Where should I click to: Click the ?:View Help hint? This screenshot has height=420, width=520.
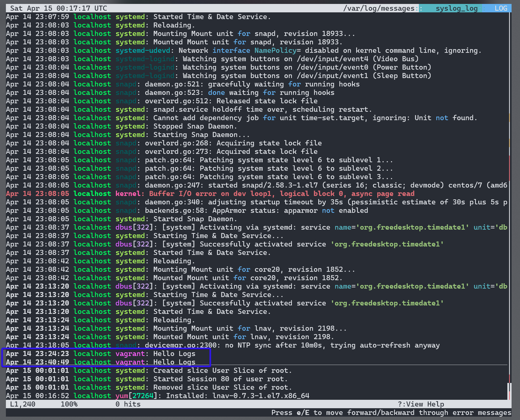click(x=421, y=404)
